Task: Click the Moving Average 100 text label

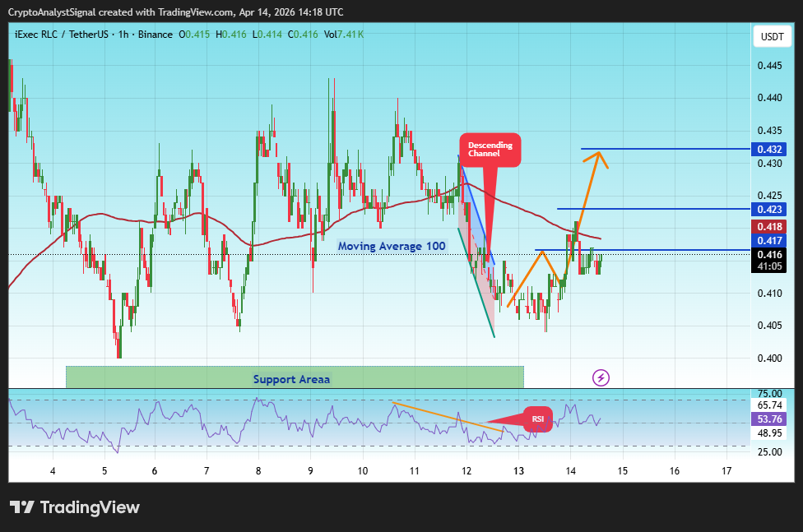Action: click(392, 247)
